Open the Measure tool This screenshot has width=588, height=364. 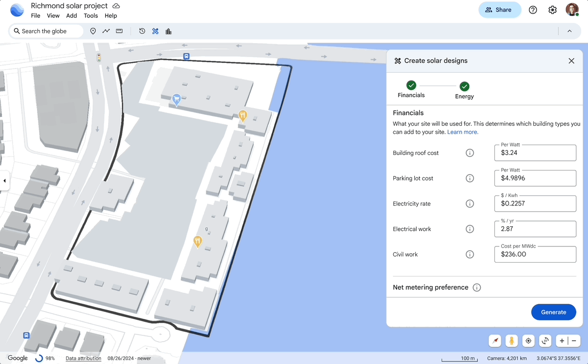coord(119,31)
